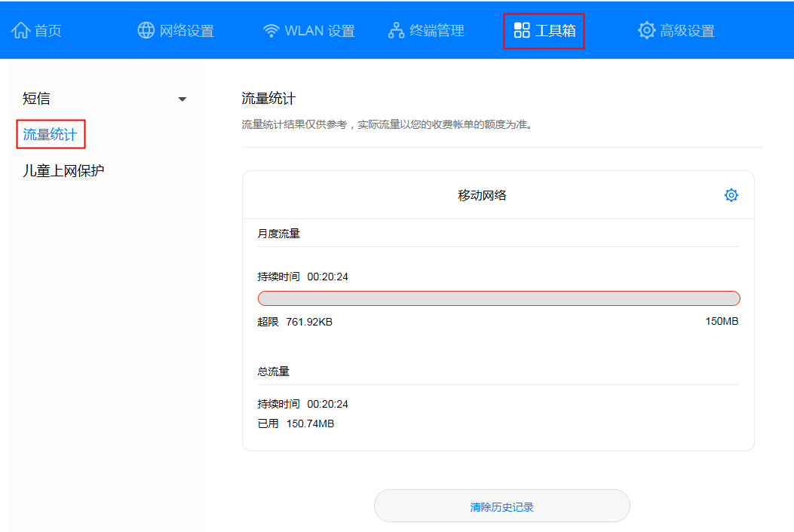Click the Wi-Fi icon next to WLAN 设置
This screenshot has height=532, width=794.
270,29
